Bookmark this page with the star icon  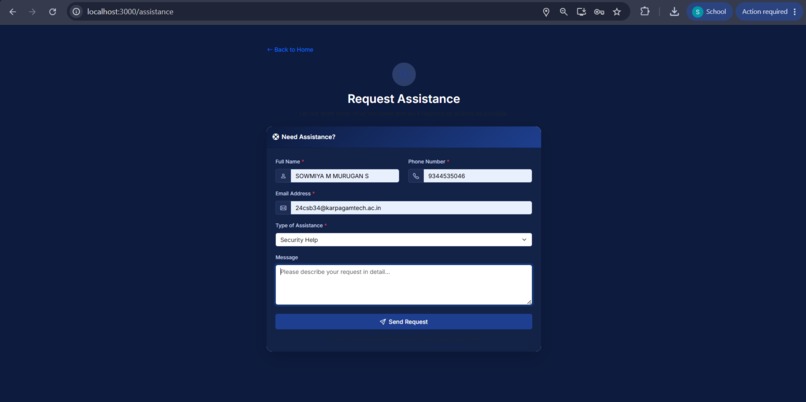[617, 12]
